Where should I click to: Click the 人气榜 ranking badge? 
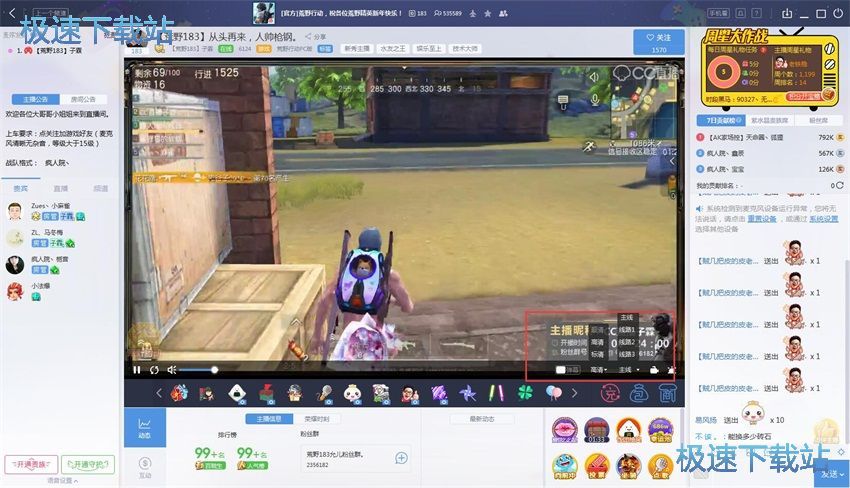(253, 466)
